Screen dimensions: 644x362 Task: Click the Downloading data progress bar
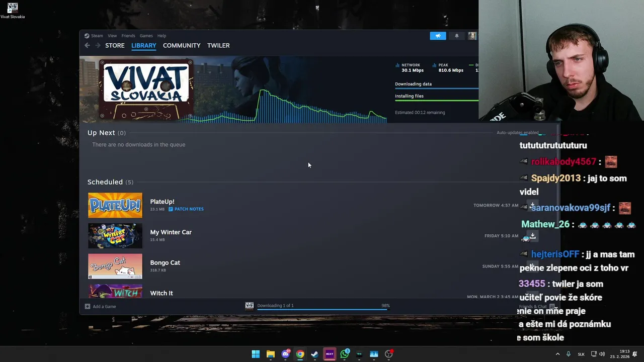click(437, 88)
